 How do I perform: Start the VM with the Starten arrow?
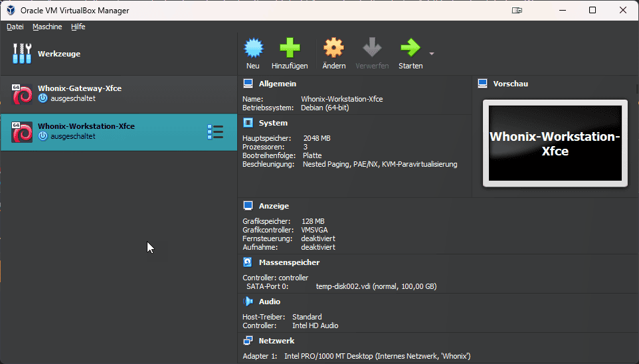tap(411, 48)
